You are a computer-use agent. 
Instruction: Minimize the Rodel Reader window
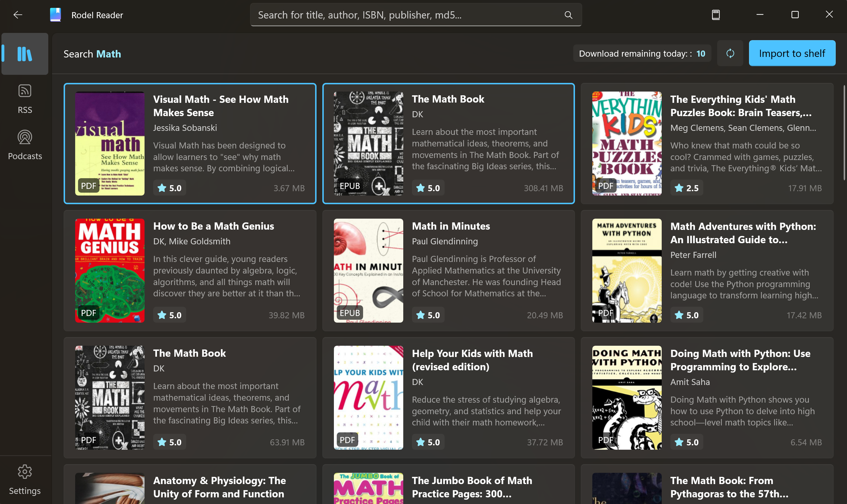point(760,15)
